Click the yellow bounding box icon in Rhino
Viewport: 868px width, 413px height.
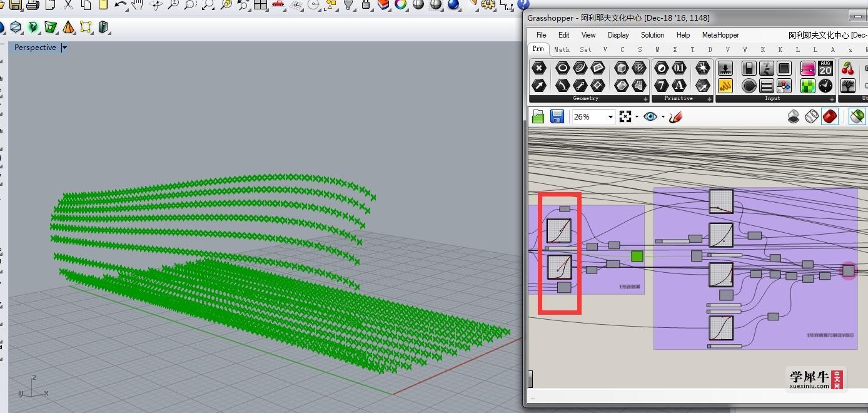point(86,28)
